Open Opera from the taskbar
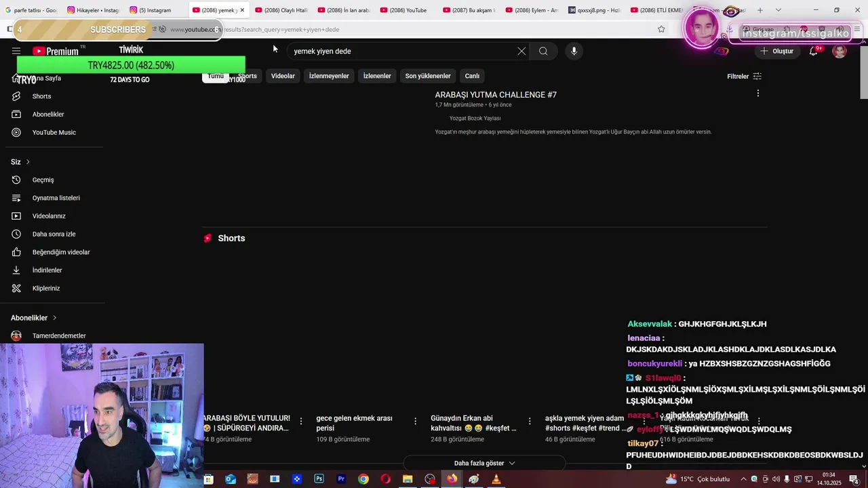 [x=385, y=479]
